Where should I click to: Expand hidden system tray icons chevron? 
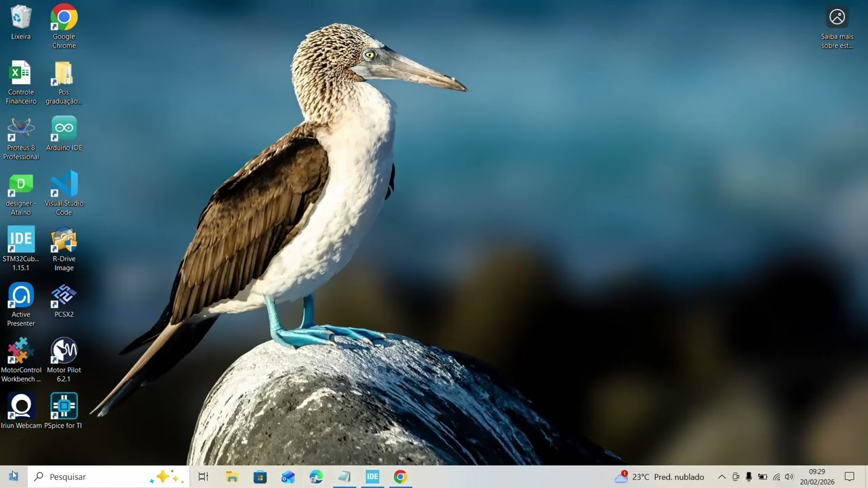(x=722, y=476)
